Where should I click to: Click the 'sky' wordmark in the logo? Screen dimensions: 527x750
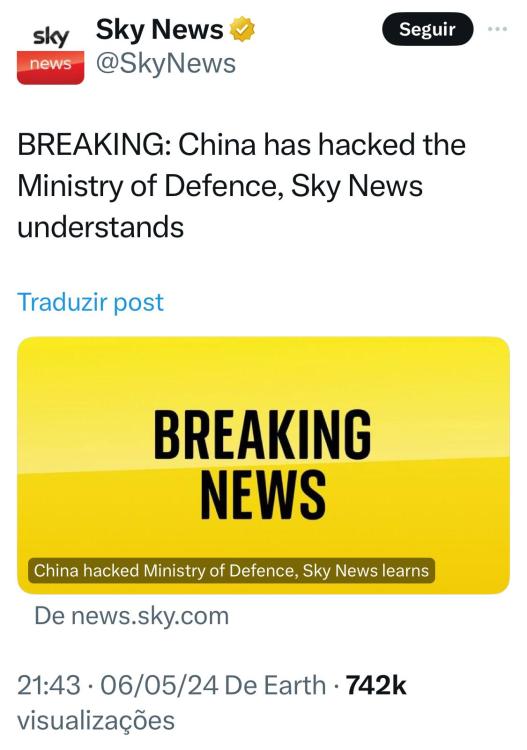pos(51,37)
